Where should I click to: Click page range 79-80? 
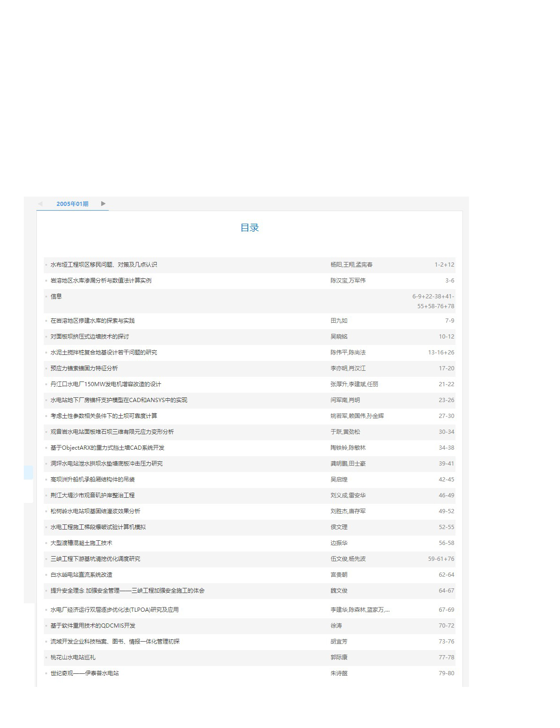coord(446,673)
